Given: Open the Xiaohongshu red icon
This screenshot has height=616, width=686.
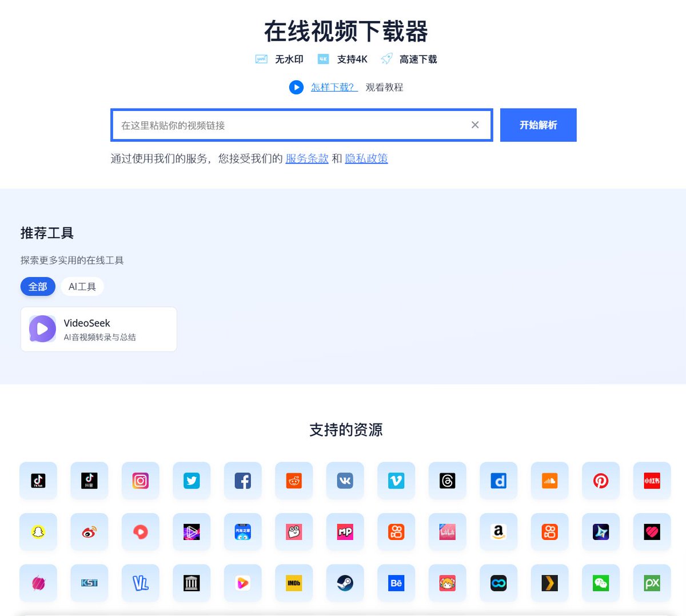Looking at the screenshot, I should [x=652, y=480].
